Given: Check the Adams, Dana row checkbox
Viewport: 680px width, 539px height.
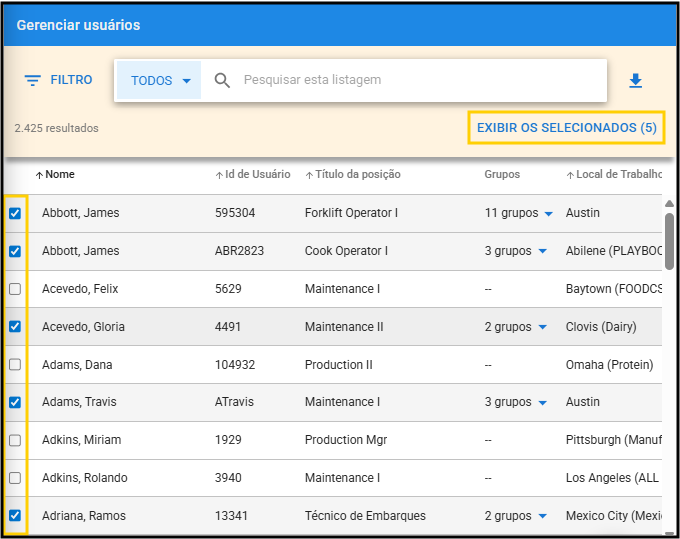Looking at the screenshot, I should click(15, 365).
